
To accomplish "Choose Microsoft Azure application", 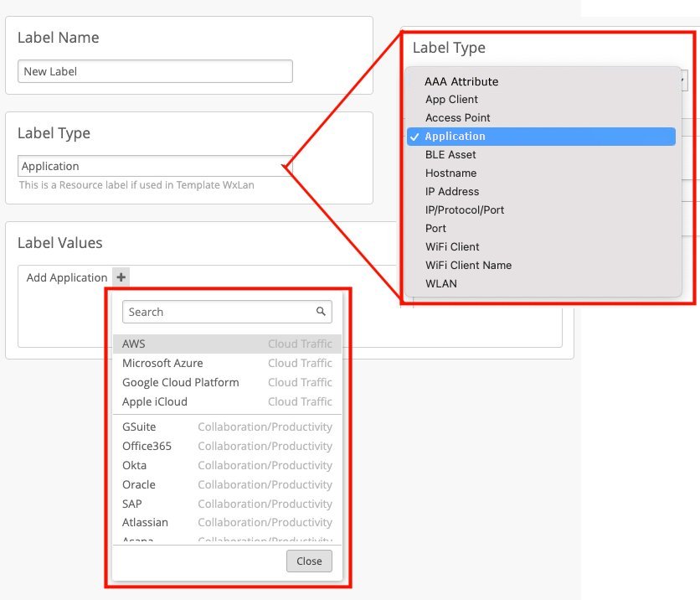I will point(162,363).
